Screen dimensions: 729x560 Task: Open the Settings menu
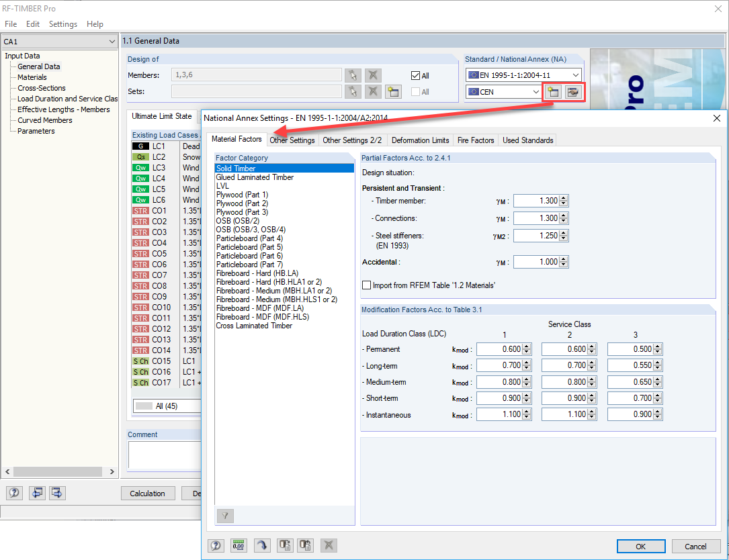pyautogui.click(x=62, y=24)
